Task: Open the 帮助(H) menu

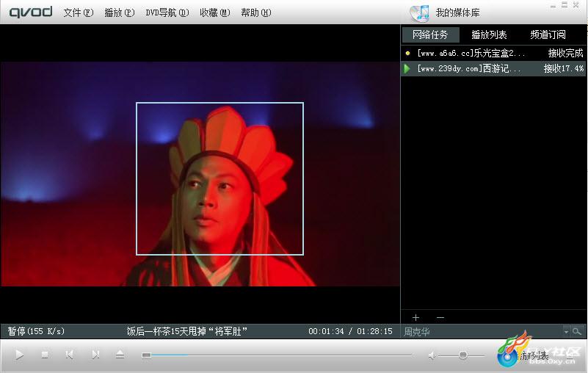Action: [255, 12]
